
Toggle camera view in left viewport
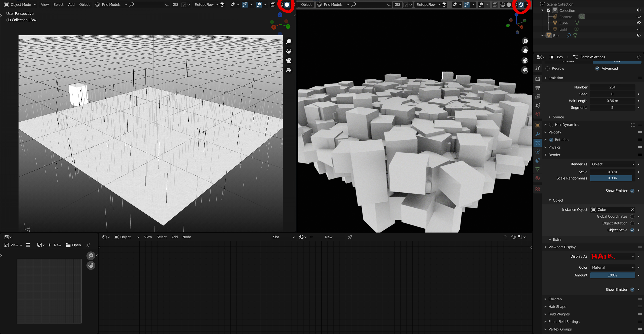click(289, 61)
